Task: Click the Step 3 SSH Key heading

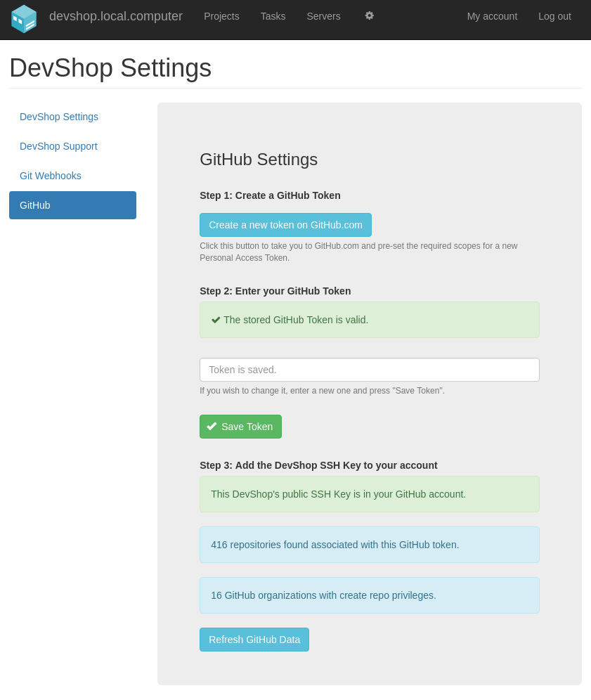Action: click(319, 465)
